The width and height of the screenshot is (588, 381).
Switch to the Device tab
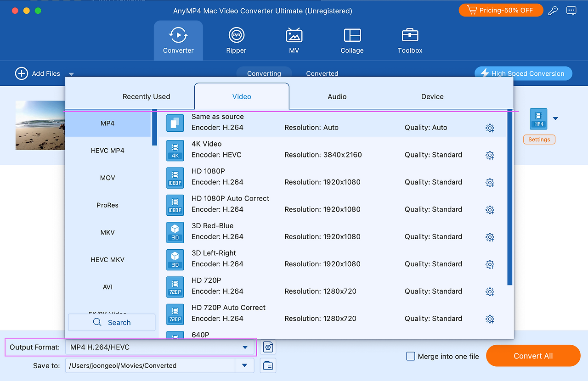click(432, 96)
